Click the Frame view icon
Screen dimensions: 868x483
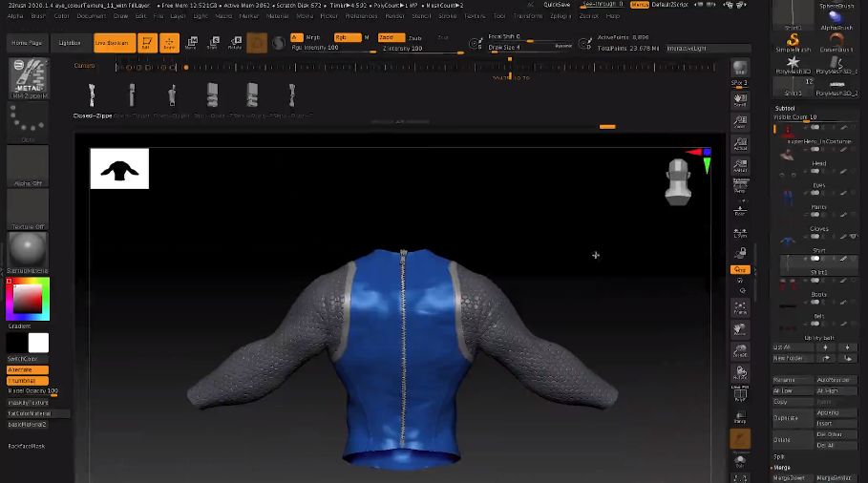[740, 308]
